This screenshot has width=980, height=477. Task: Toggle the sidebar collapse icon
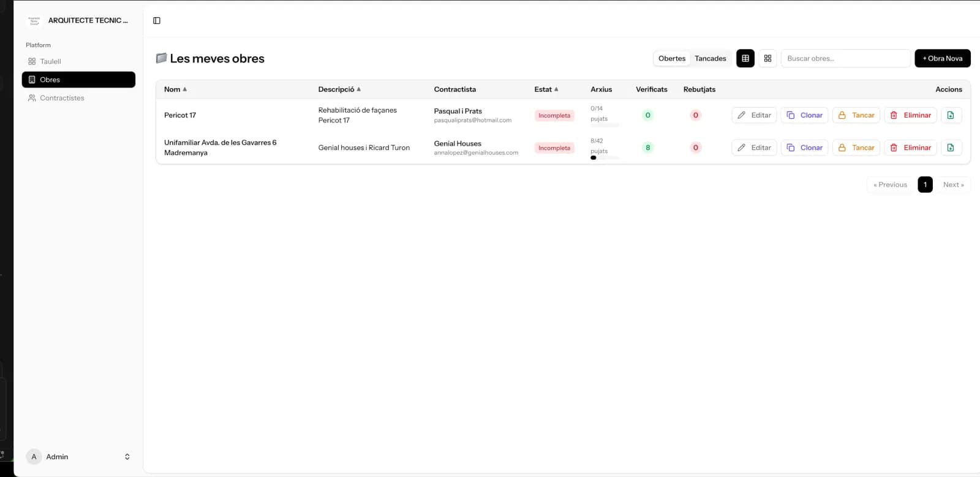(157, 21)
